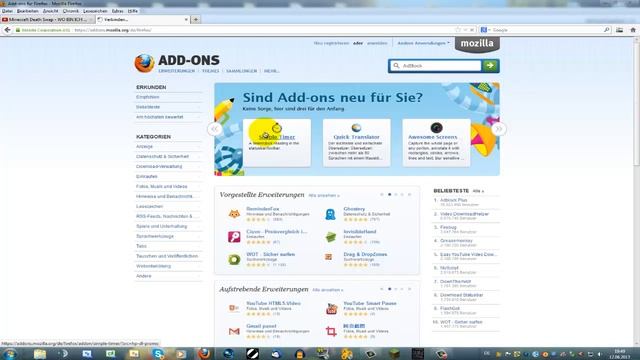Open Firebug in Beliebteste list
Viewport: 640px width, 360px height.
pyautogui.click(x=448, y=227)
